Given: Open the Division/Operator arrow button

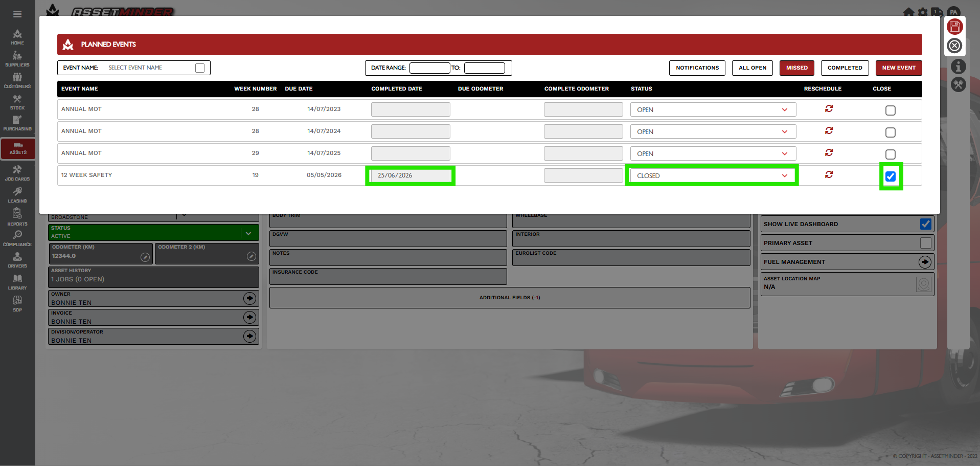Looking at the screenshot, I should point(249,336).
